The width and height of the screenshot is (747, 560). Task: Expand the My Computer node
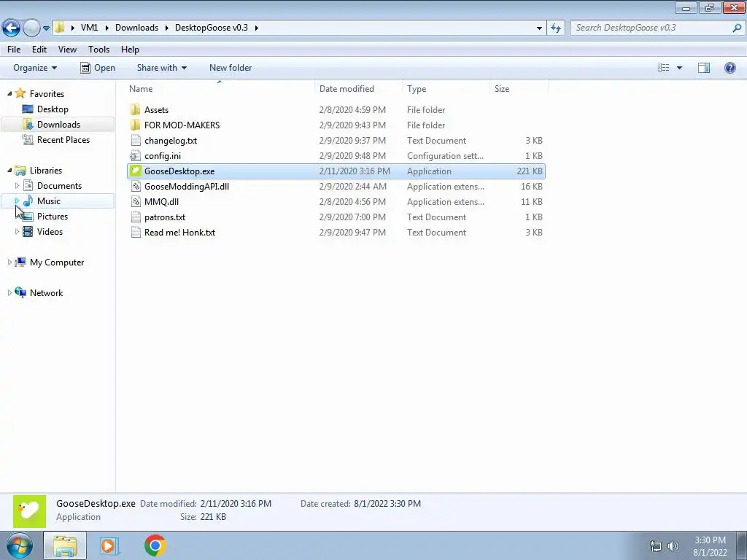9,262
